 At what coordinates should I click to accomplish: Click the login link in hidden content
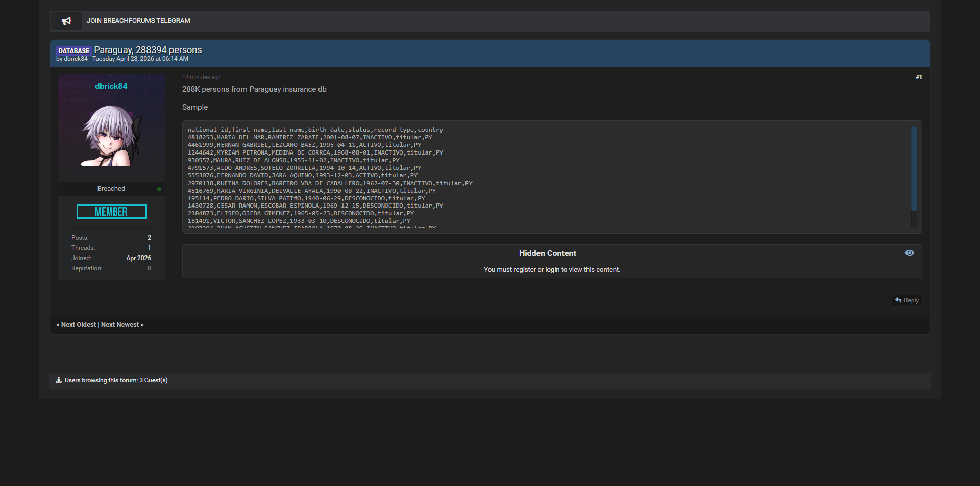tap(552, 270)
